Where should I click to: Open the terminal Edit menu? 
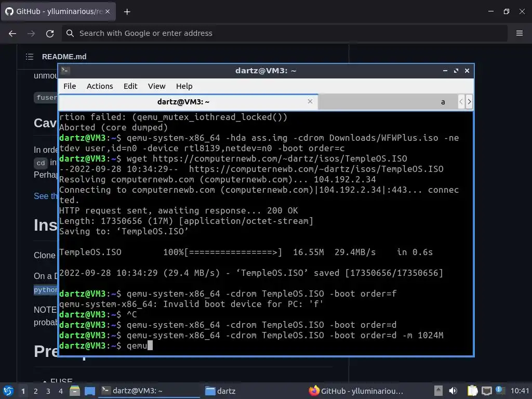130,86
